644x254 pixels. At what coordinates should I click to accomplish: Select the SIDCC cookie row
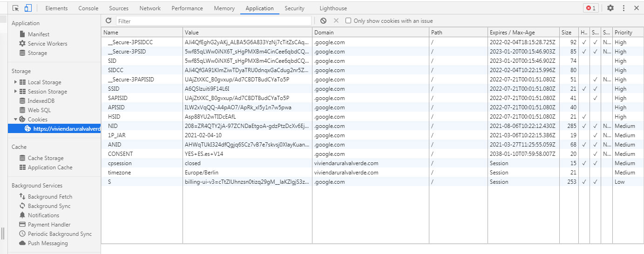tap(373, 70)
